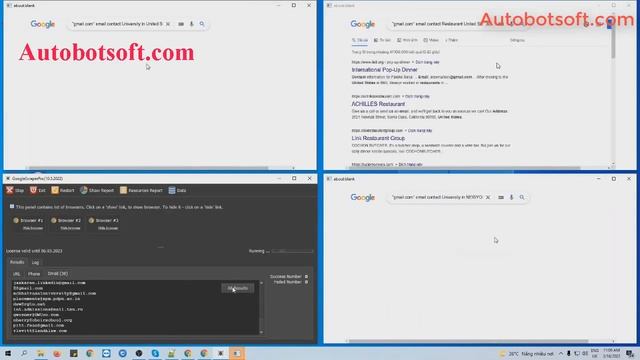Open the Windows Start menu
This screenshot has width=640, height=360.
point(8,353)
